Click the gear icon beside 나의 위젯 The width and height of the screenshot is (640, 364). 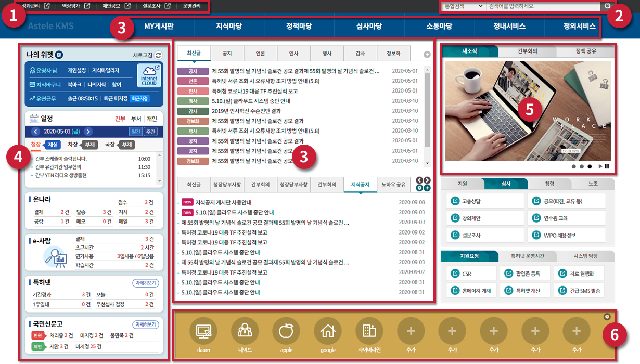click(x=59, y=55)
